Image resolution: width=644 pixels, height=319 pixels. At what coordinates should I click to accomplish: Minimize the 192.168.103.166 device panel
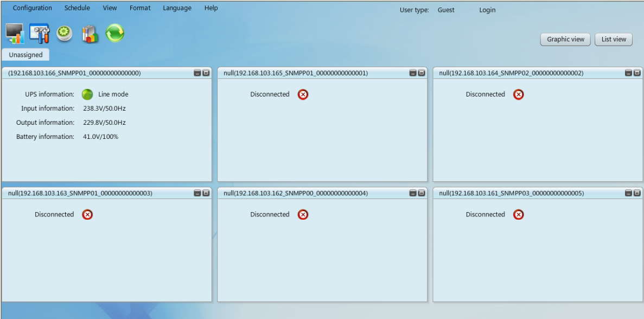pos(197,73)
